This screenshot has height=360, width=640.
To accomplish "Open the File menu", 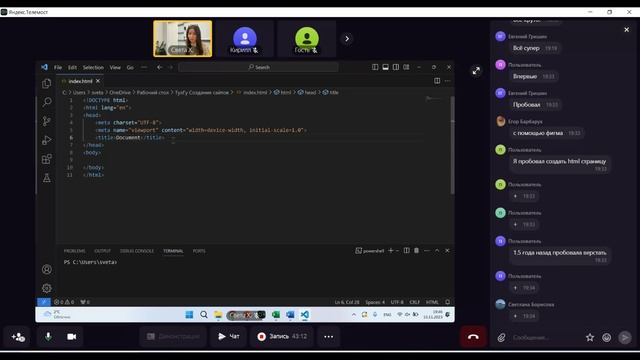I will tap(58, 67).
